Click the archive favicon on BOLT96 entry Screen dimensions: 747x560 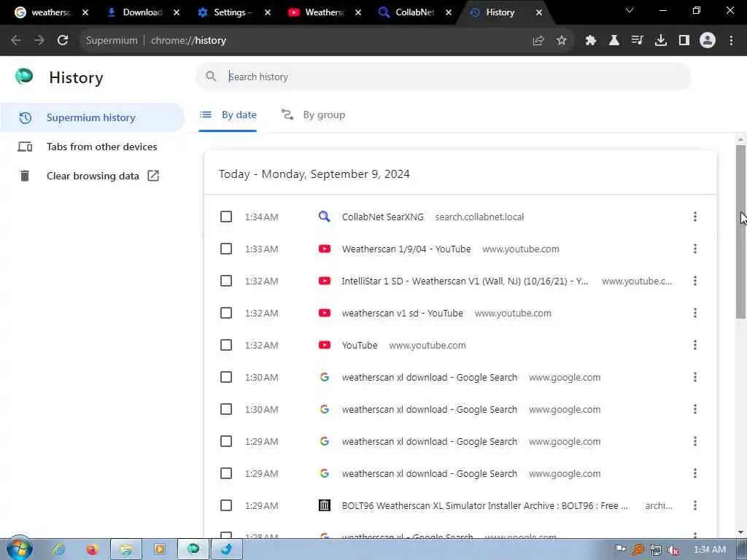pos(325,506)
